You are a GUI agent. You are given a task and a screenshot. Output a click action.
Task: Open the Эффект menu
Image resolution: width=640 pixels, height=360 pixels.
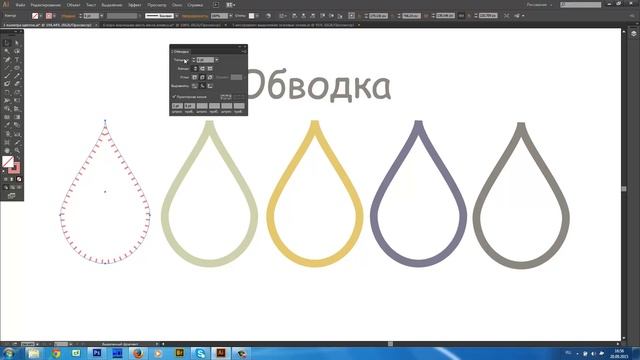click(x=135, y=5)
